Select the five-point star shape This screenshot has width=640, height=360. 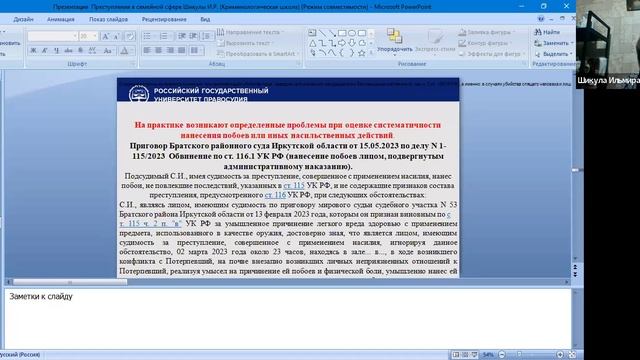362,53
